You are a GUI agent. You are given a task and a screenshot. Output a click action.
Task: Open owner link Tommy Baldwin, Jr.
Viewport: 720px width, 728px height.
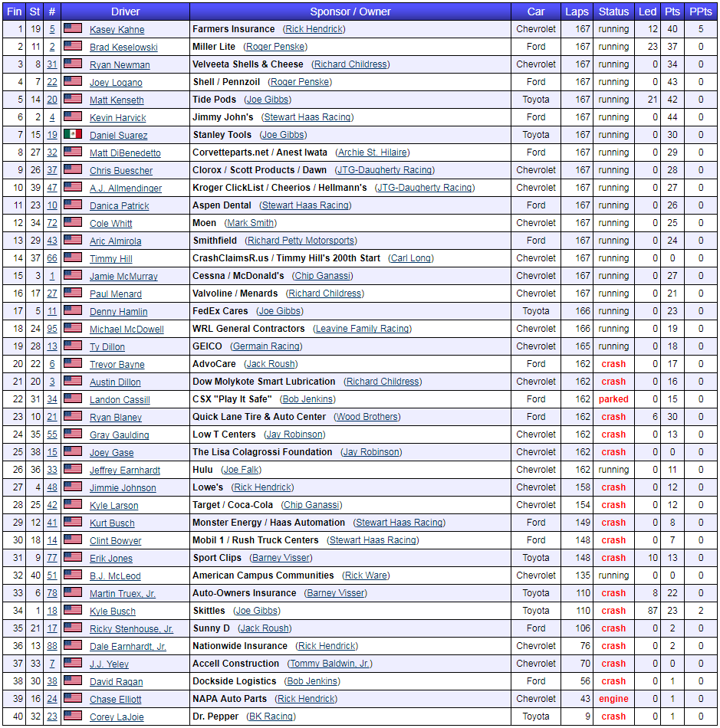(x=330, y=664)
